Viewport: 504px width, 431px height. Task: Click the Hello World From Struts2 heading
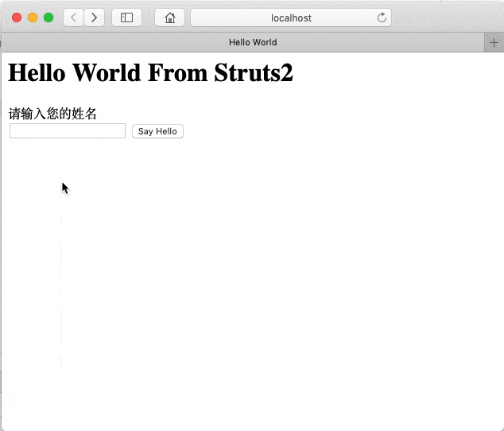(150, 72)
